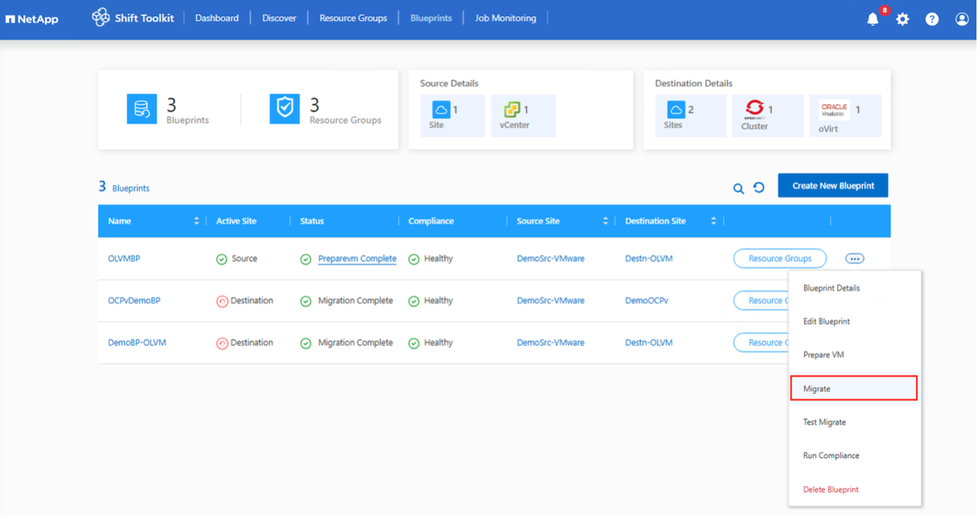Select Run Compliance menu option
The image size is (980, 519).
click(x=831, y=456)
